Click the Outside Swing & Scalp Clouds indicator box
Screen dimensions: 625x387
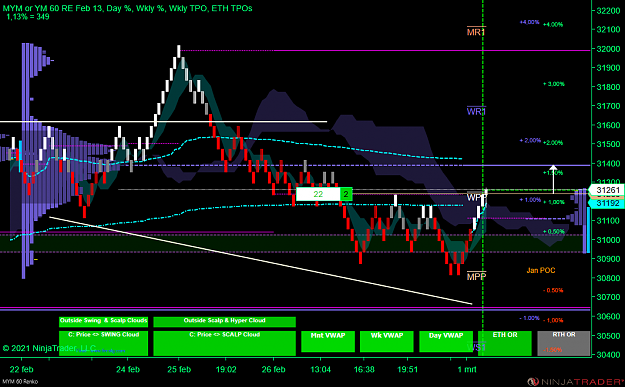(103, 321)
